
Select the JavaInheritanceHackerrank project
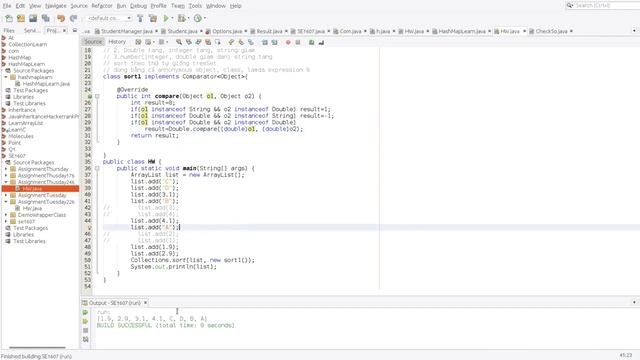pos(43,117)
